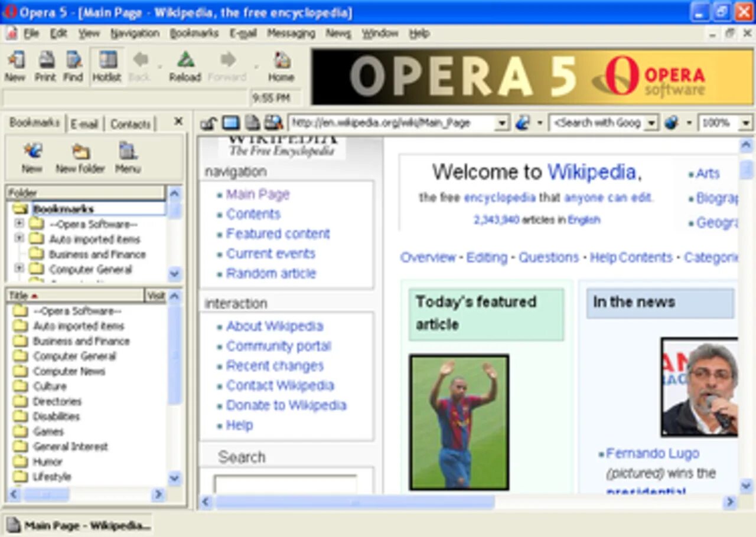Expand the Auto imported items folder
Viewport: 756px width, 537px height.
point(18,239)
